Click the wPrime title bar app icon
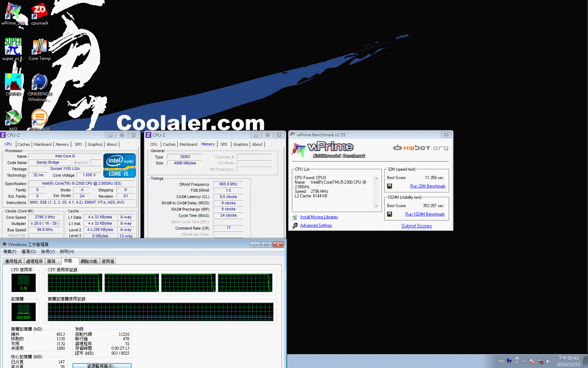The image size is (588, 368). pyautogui.click(x=293, y=135)
